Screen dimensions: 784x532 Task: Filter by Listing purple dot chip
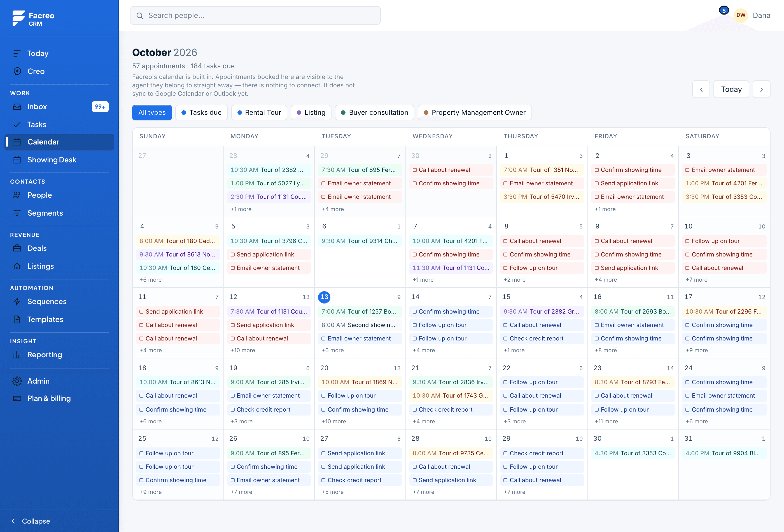point(311,113)
